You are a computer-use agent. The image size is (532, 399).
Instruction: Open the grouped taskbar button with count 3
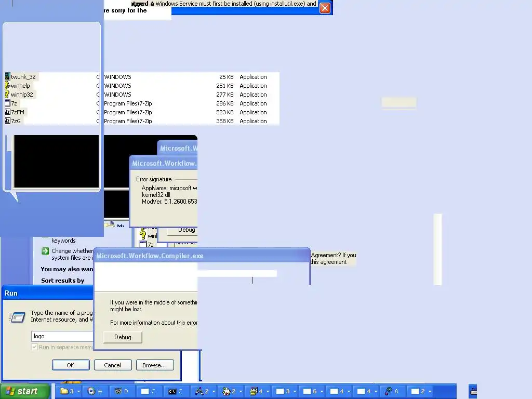click(x=284, y=391)
